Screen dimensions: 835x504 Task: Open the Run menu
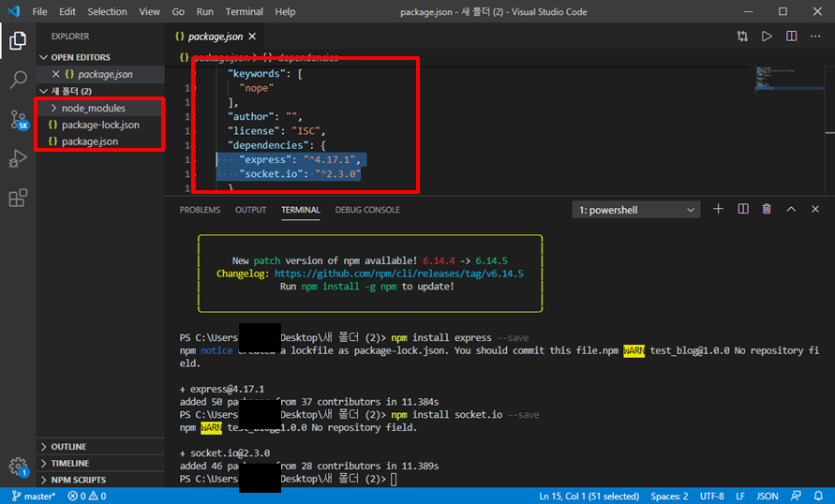(204, 11)
